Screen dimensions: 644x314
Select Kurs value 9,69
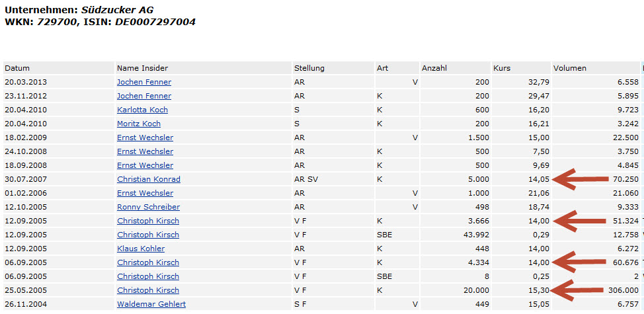click(x=540, y=165)
